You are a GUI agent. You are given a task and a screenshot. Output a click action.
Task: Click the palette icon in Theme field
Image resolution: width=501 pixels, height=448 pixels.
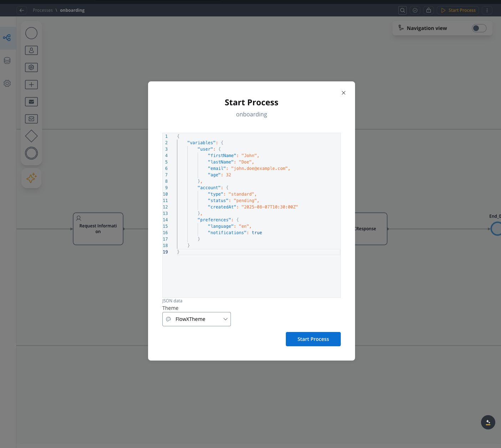(168, 319)
